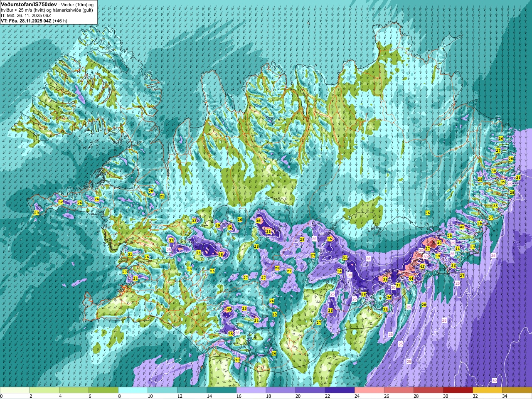Viewport: 532px width, 399px height.
Task: Click the line "hviður > 25 m/s (hvítt) og hámarkshviða (gult)"
Action: (x=47, y=10)
